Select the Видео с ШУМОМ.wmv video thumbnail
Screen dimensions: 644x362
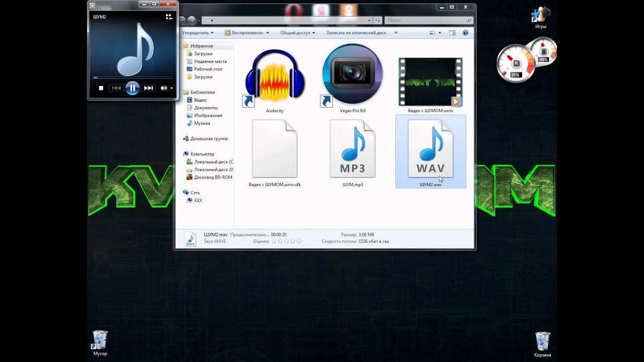tap(430, 81)
